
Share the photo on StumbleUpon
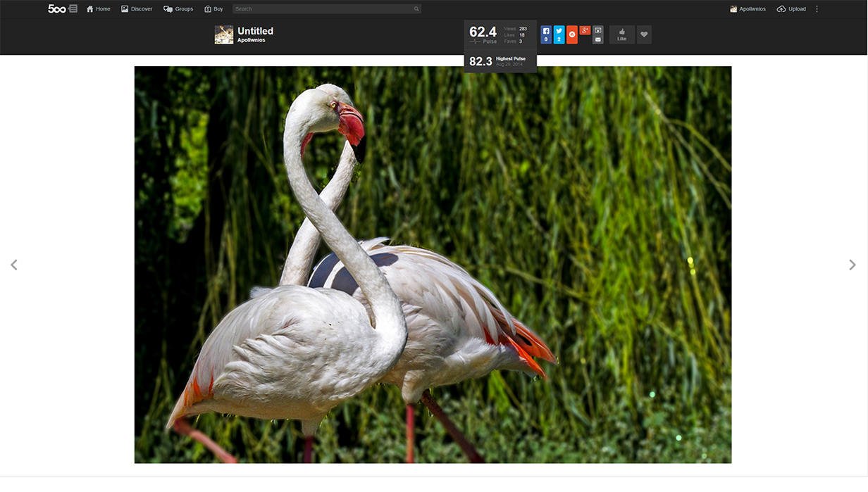click(x=572, y=34)
